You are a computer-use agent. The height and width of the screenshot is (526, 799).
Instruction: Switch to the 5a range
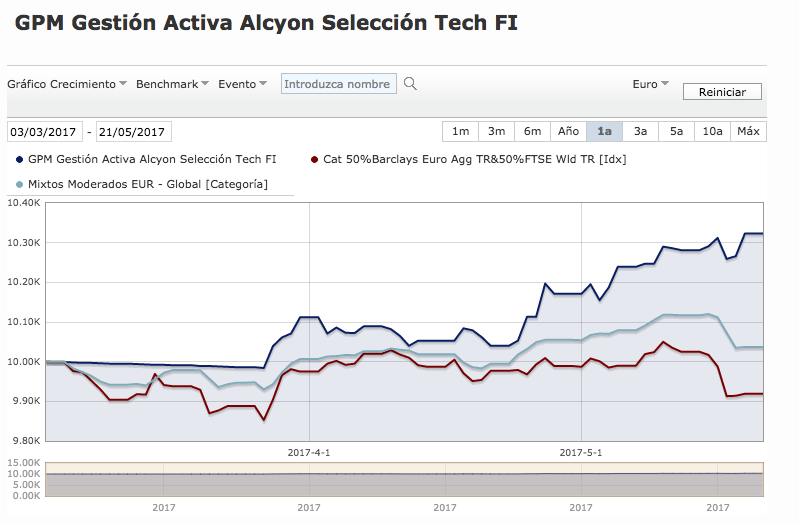point(676,131)
